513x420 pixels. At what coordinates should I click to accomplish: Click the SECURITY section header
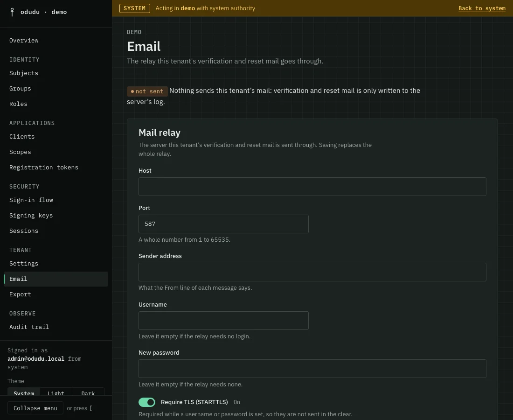click(x=24, y=187)
